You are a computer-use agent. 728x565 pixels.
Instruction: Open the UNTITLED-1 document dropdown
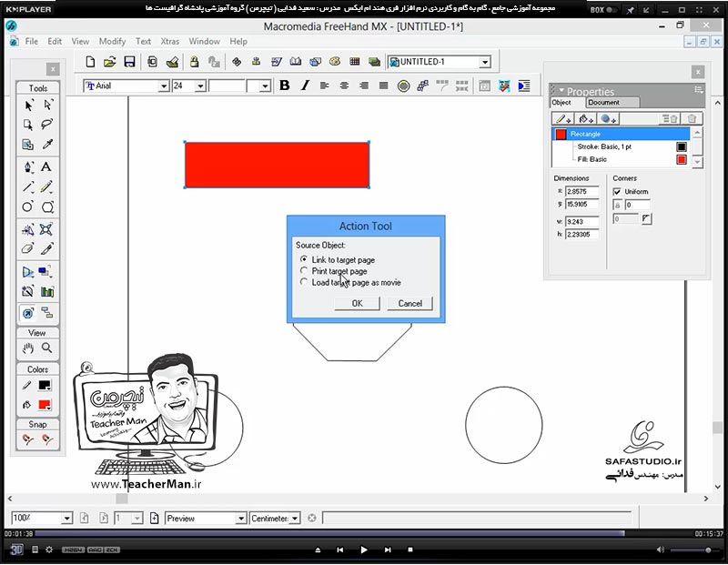tap(485, 62)
